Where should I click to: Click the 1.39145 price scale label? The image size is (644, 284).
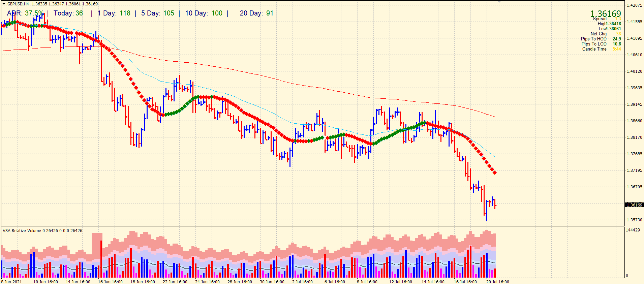click(634, 104)
